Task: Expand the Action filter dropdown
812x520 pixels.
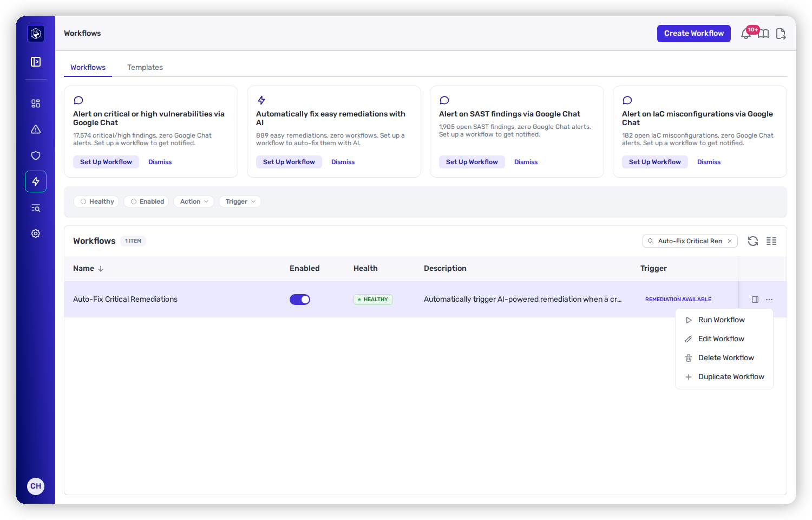Action: [194, 201]
